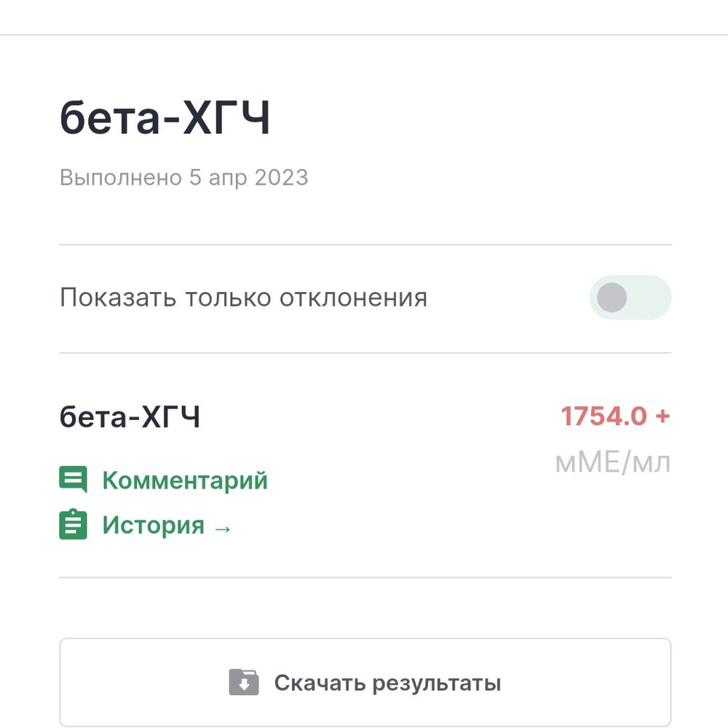Open the Комментарий section
Viewport: 728px width, 728px height.
[186, 480]
